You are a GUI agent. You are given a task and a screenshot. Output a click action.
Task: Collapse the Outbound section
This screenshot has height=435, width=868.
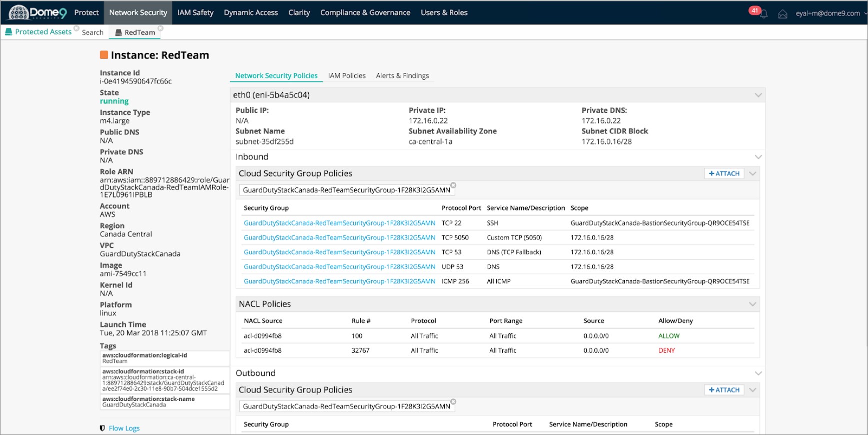click(758, 373)
